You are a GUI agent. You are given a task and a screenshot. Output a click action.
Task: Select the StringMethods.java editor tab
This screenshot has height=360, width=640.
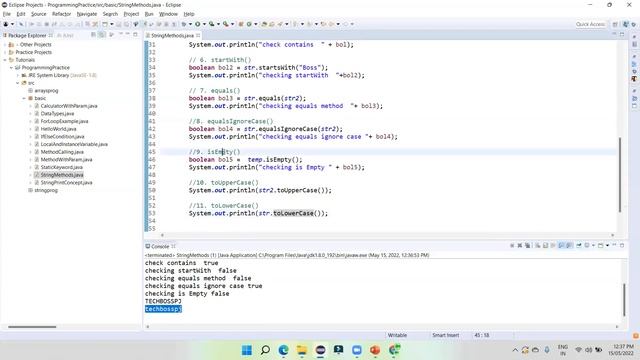[x=172, y=36]
